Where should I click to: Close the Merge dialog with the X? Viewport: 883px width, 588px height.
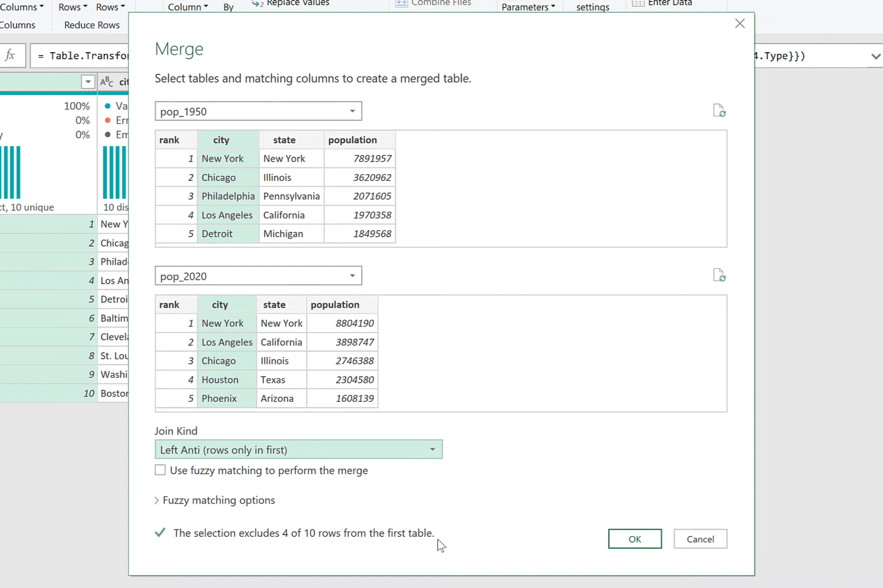coord(739,23)
